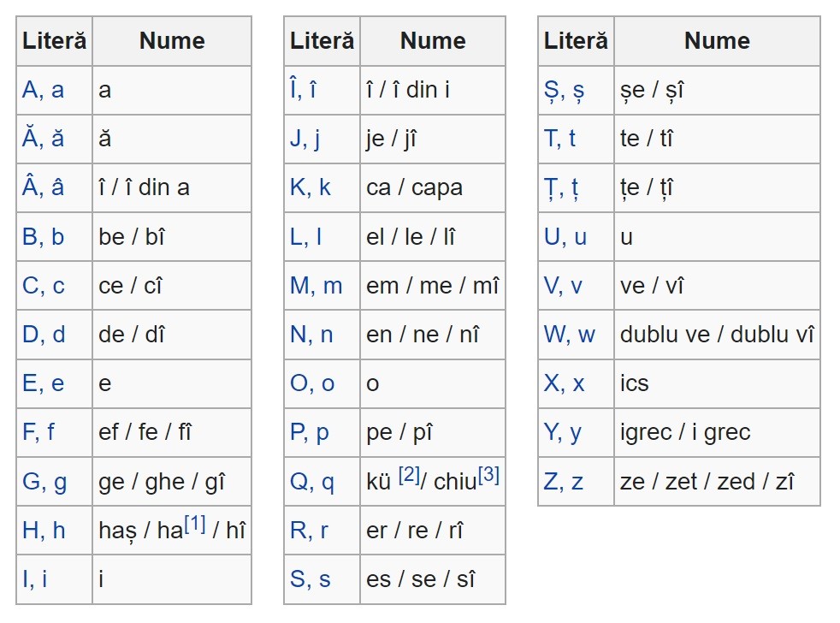Click footnote [1] next to 'ha'
This screenshot has width=840, height=623.
tap(196, 524)
